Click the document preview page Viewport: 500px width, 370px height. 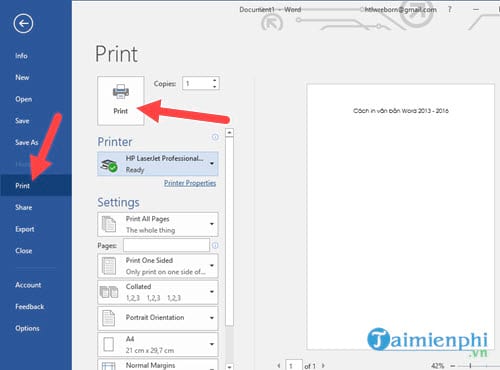click(400, 217)
